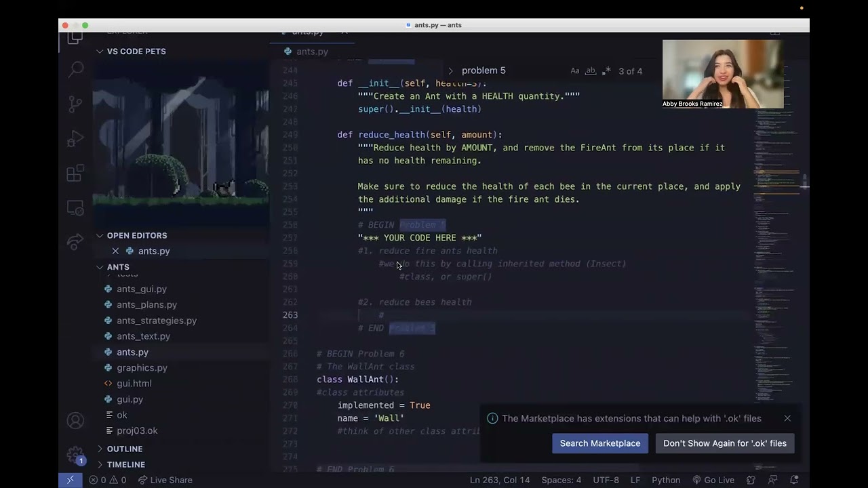Viewport: 868px width, 488px height.
Task: Click the info icon in the notification
Action: click(493, 418)
